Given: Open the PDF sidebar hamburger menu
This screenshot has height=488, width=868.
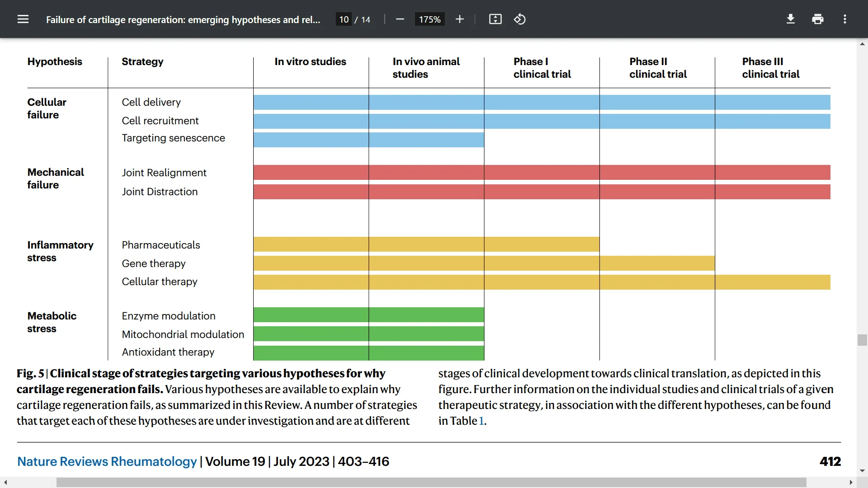Looking at the screenshot, I should pyautogui.click(x=23, y=19).
